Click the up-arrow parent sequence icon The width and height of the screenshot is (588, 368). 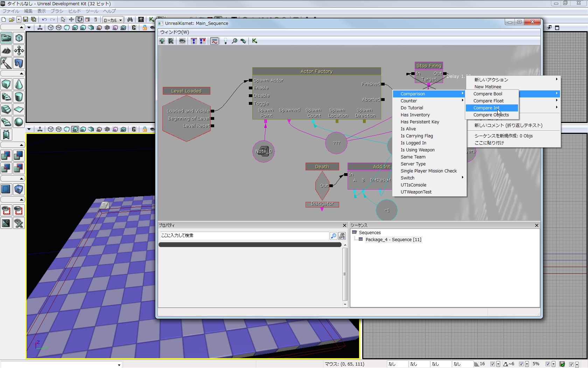click(162, 41)
